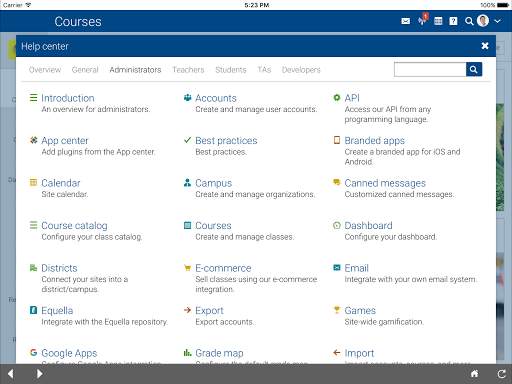This screenshot has height=384, width=512.
Task: Open the Equella help topic
Action: pyautogui.click(x=57, y=311)
